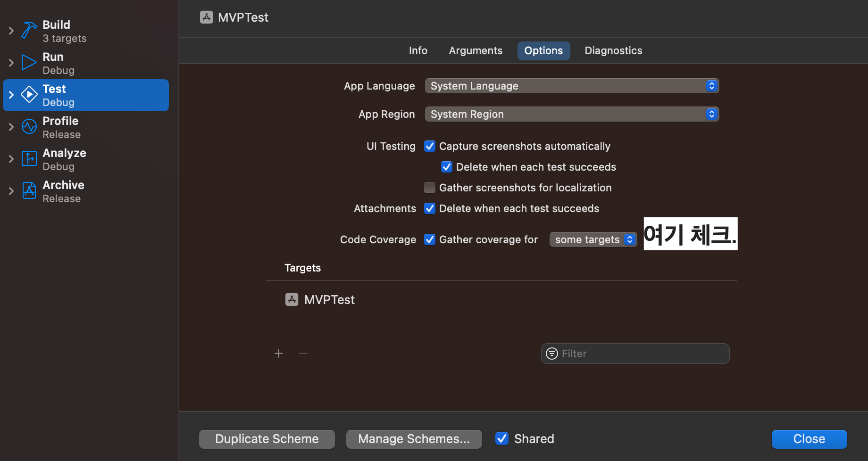This screenshot has width=868, height=461.
Task: Uncheck the Shared checkbox
Action: [x=501, y=438]
